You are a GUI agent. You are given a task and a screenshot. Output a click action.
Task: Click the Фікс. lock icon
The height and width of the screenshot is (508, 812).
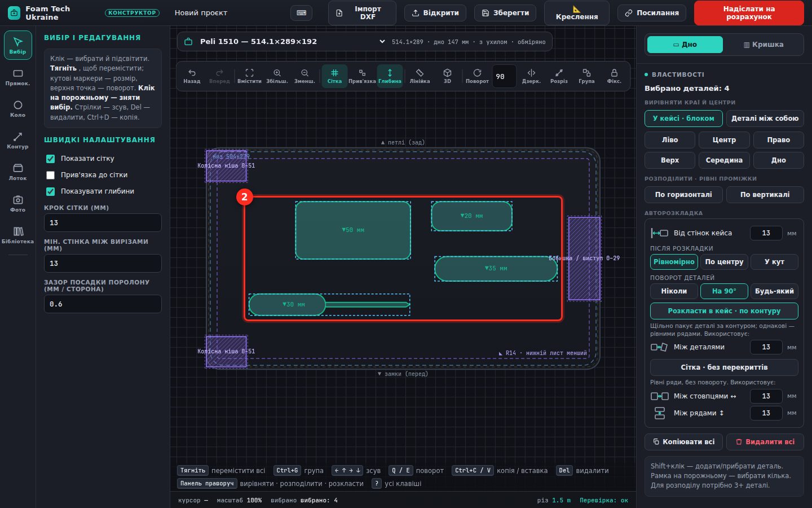point(614,76)
